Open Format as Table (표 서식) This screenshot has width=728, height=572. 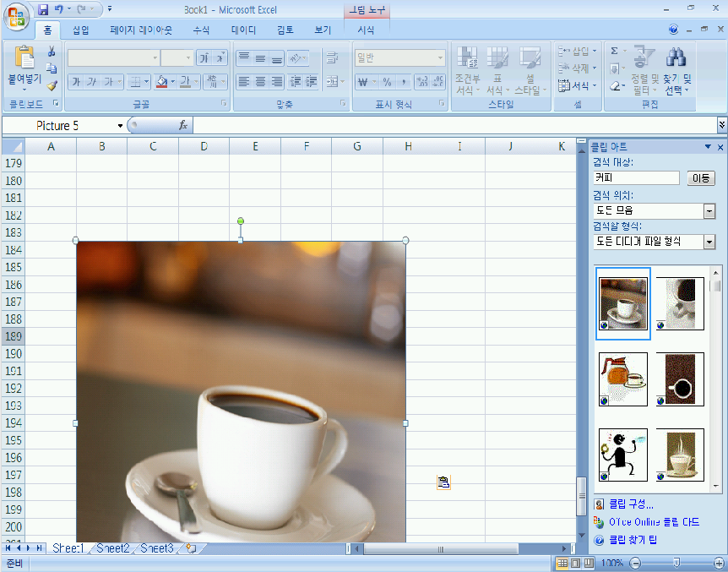point(497,71)
